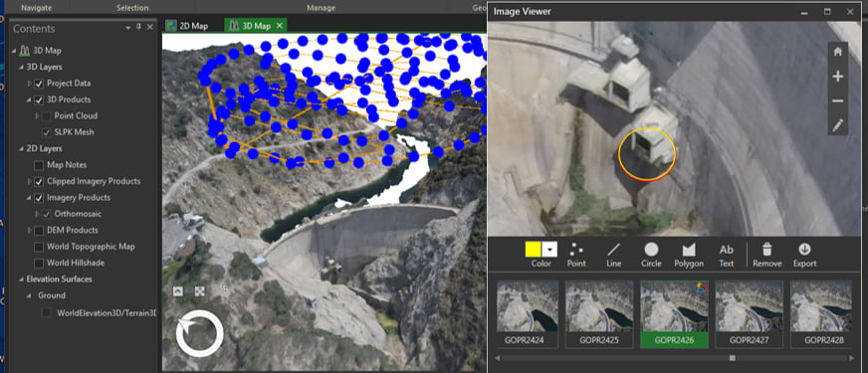This screenshot has height=373, width=868.
Task: Toggle the Point Cloud layer checkbox
Action: [47, 115]
